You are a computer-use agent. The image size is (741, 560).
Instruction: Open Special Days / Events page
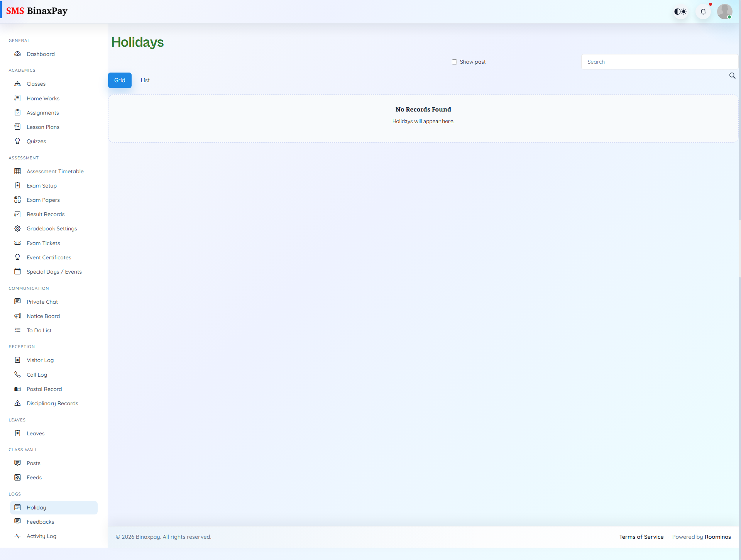(54, 271)
